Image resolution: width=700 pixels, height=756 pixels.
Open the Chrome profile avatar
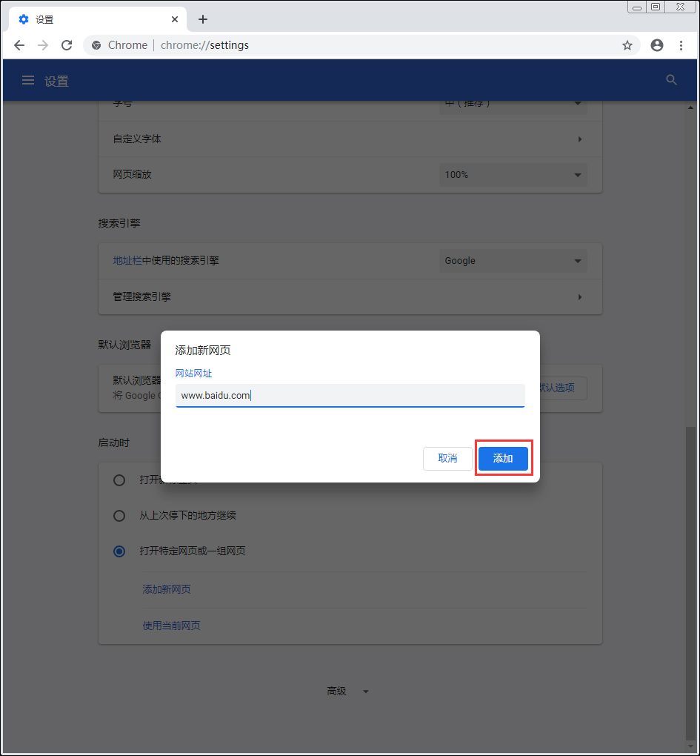coord(656,45)
